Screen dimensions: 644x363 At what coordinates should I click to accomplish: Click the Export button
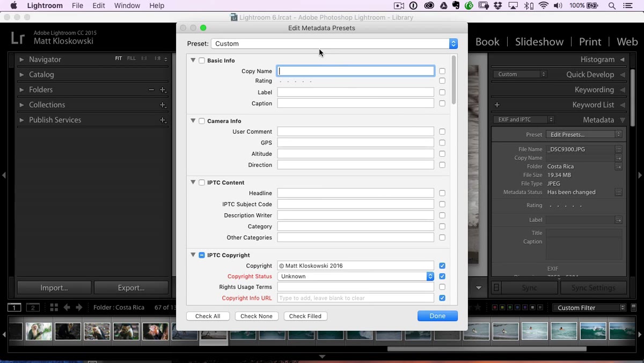click(x=131, y=288)
